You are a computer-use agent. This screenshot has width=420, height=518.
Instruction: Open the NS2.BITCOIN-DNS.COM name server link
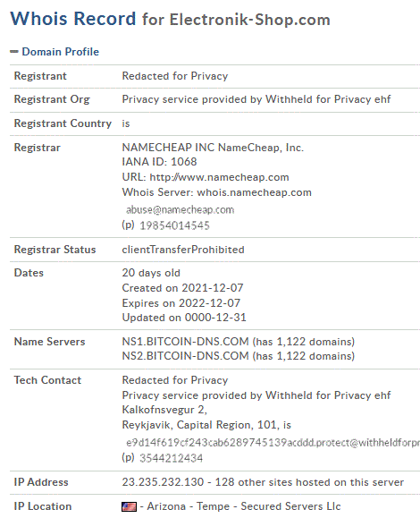point(185,356)
